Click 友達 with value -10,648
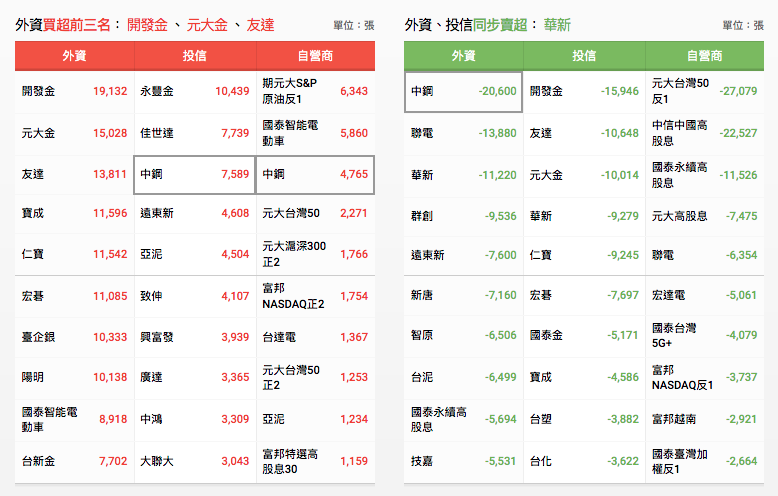Image resolution: width=778 pixels, height=496 pixels. tap(541, 133)
